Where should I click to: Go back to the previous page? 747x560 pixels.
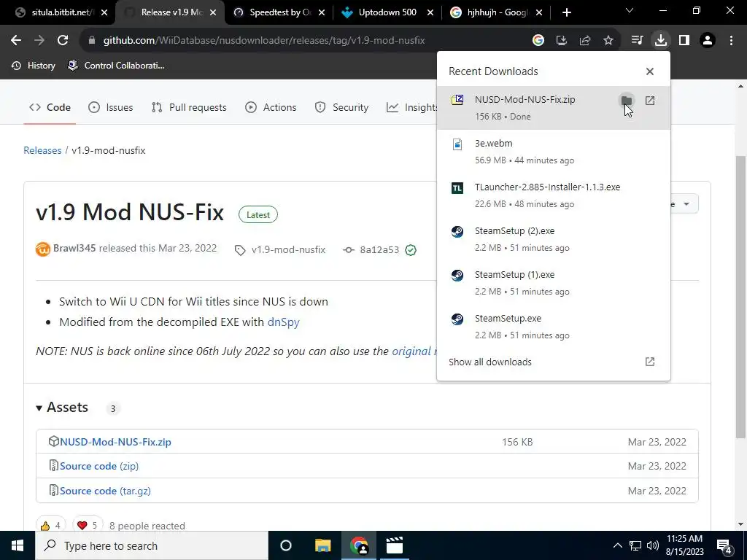[x=16, y=41]
